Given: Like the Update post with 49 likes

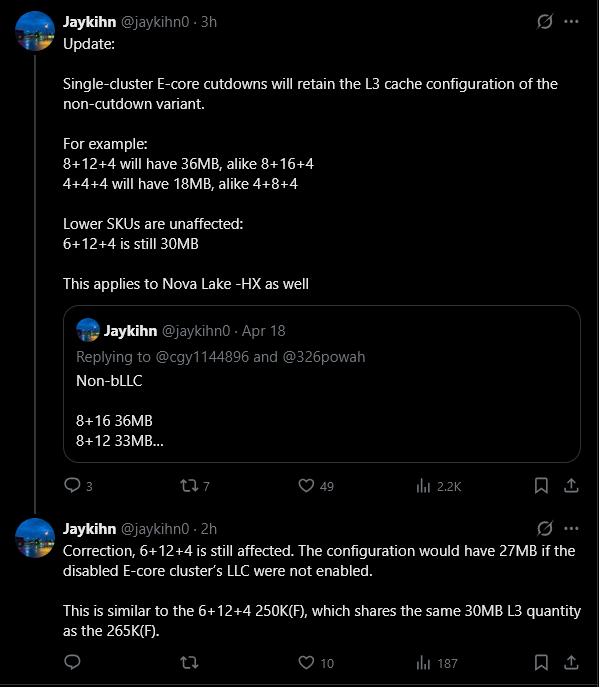Looking at the screenshot, I should pos(316,486).
